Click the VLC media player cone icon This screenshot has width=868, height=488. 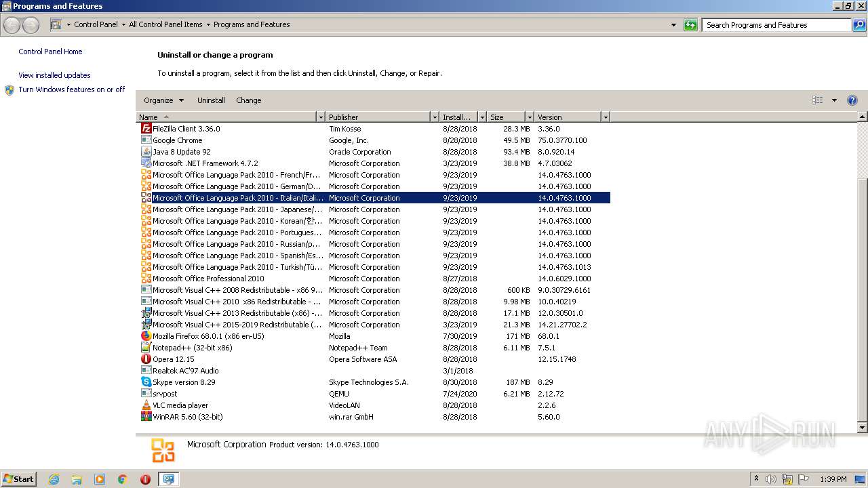[146, 405]
